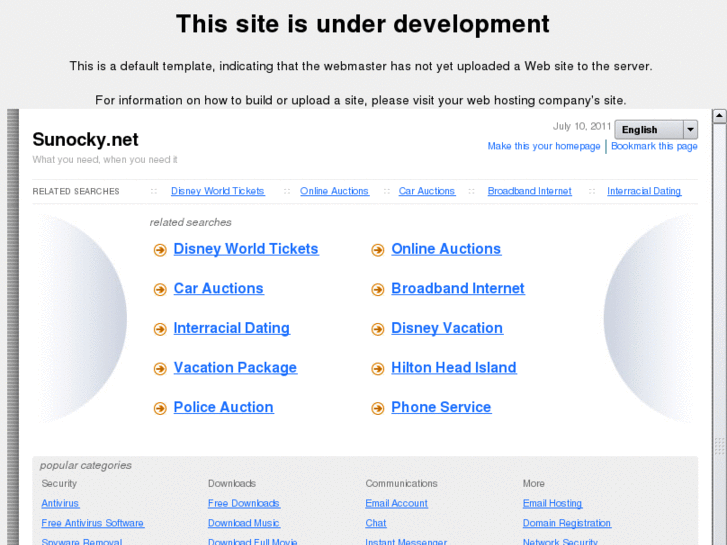Select Disney World Tickets in top related bar
Image resolution: width=727 pixels, height=545 pixels.
pos(217,191)
